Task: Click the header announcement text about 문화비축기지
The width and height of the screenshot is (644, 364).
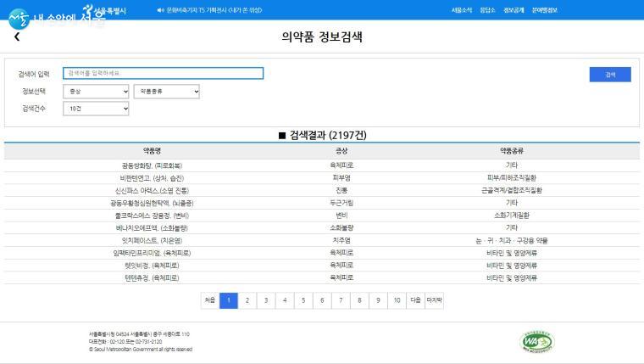Action: 214,10
